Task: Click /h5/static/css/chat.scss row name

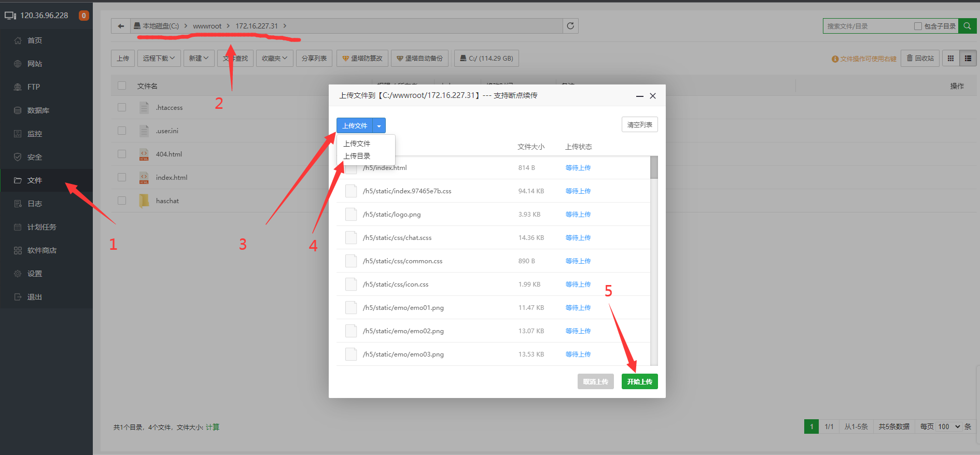Action: (x=397, y=238)
